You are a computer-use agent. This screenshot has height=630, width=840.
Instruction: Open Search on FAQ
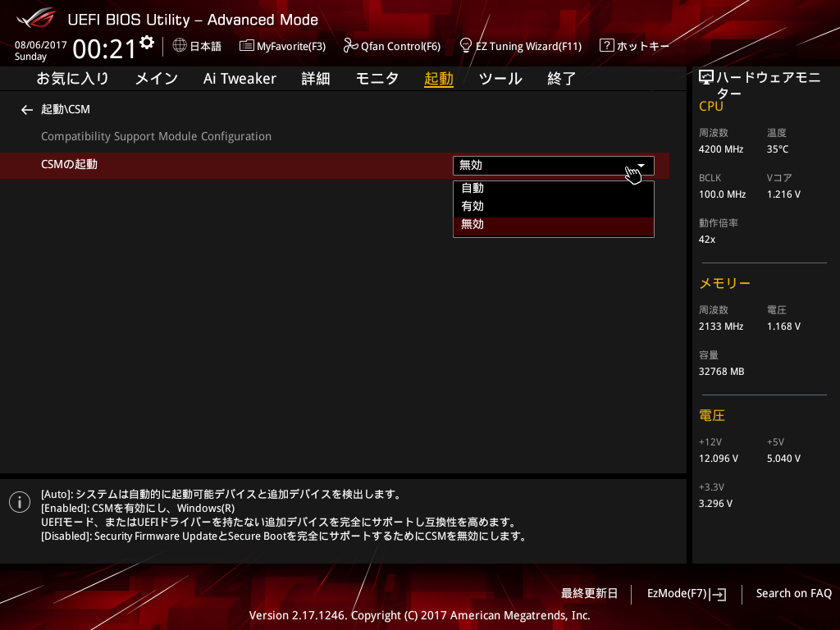click(793, 594)
